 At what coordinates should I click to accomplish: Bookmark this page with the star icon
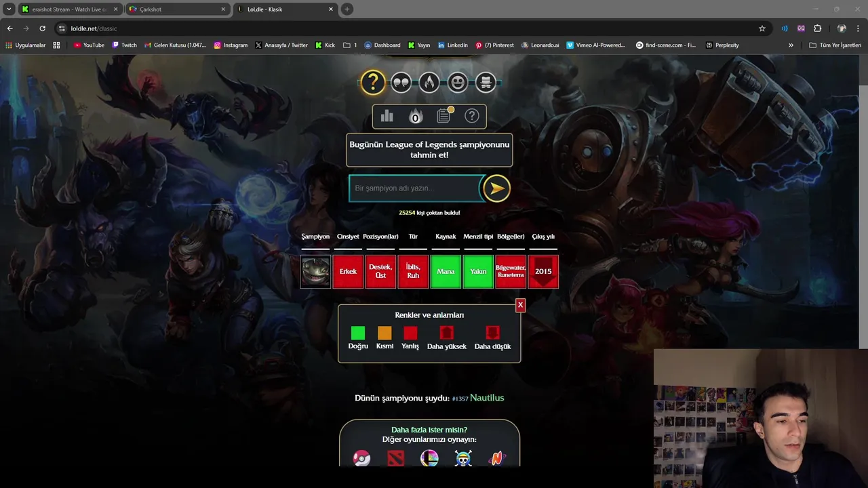click(762, 28)
